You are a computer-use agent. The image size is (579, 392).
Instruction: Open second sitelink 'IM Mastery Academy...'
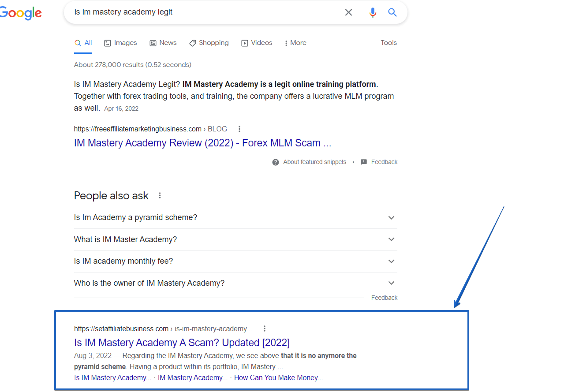193,378
